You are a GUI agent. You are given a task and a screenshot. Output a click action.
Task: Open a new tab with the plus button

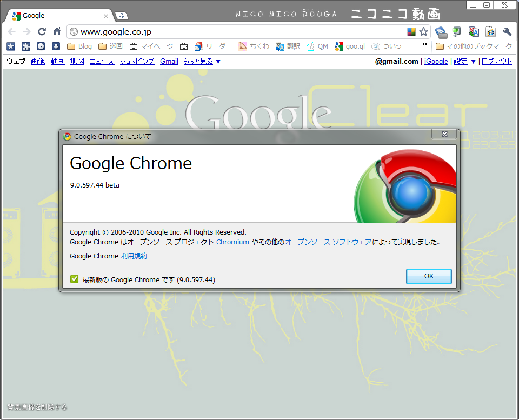pyautogui.click(x=122, y=16)
